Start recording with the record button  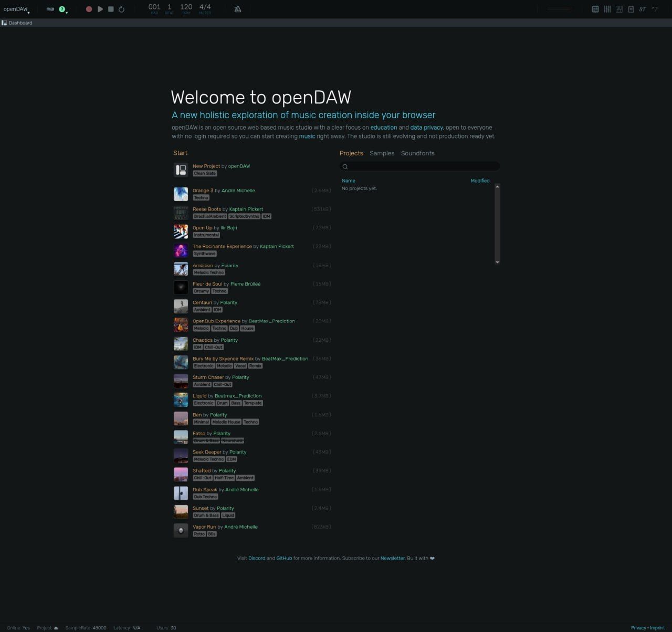point(89,9)
